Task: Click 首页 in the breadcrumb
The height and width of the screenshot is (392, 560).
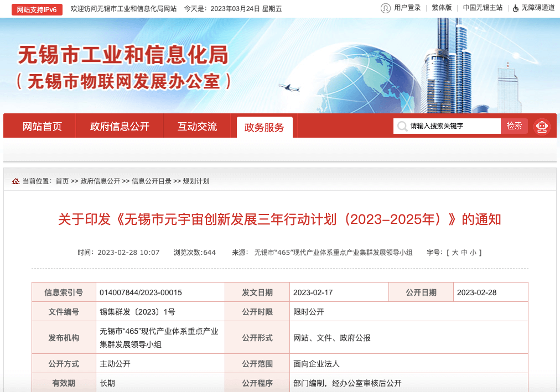Action: coord(62,181)
